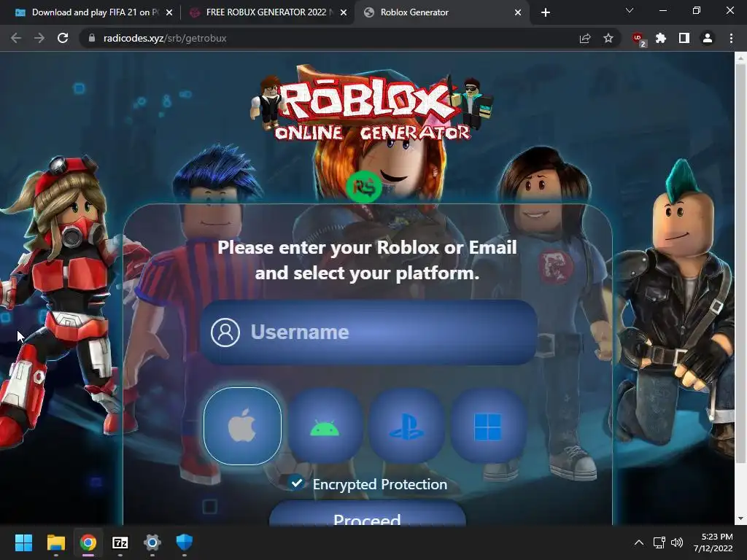Restore down the Chrome window
The width and height of the screenshot is (747, 560).
point(697,10)
